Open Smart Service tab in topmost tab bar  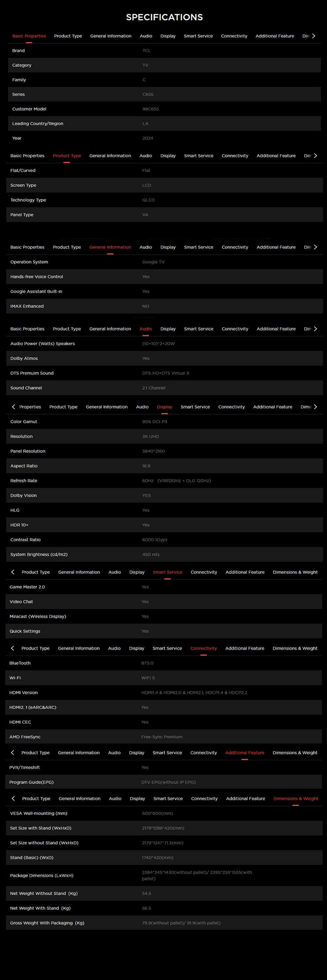pyautogui.click(x=198, y=36)
